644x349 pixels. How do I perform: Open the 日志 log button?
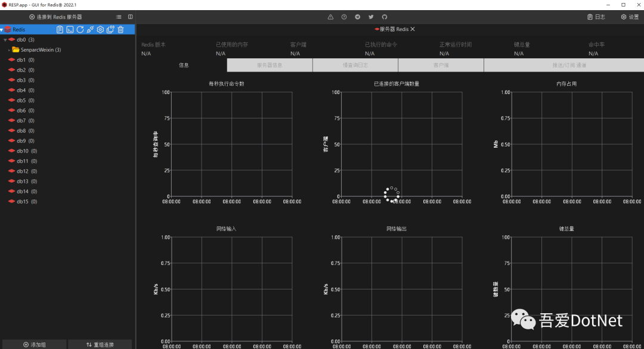point(596,17)
